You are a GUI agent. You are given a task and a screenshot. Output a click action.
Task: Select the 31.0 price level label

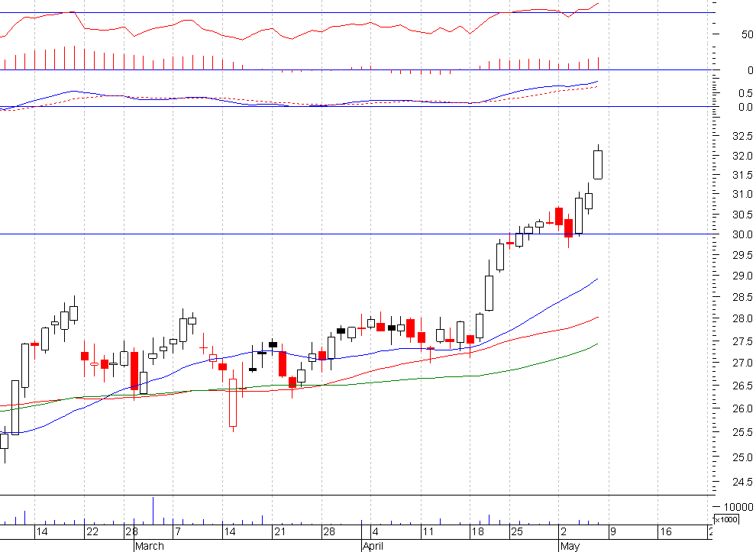pos(742,194)
